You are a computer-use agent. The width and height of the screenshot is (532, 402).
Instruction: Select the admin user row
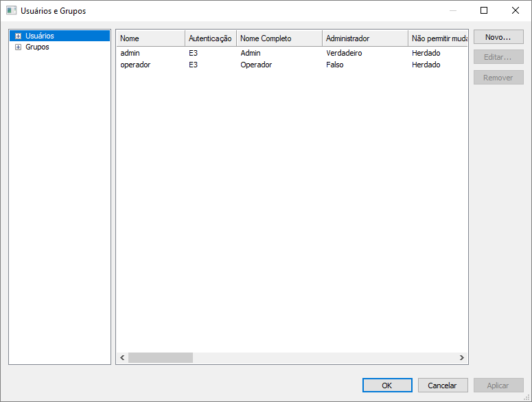pyautogui.click(x=130, y=53)
